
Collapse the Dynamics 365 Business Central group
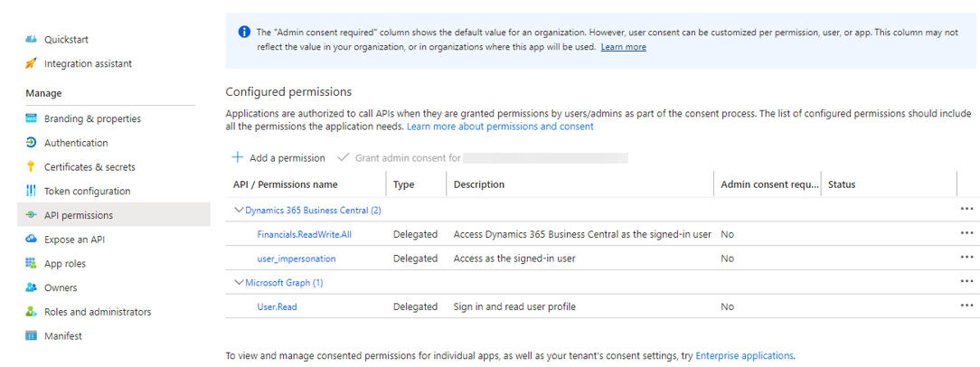click(x=239, y=210)
